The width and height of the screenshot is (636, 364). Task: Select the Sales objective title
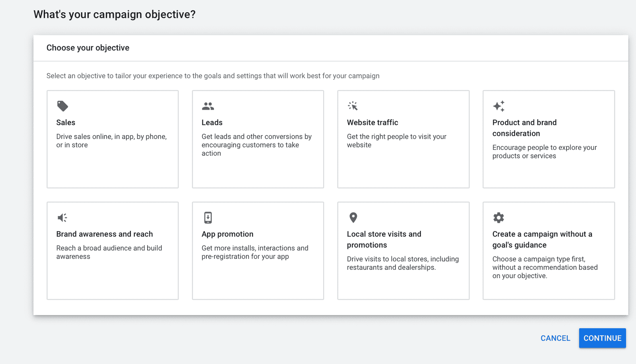66,122
